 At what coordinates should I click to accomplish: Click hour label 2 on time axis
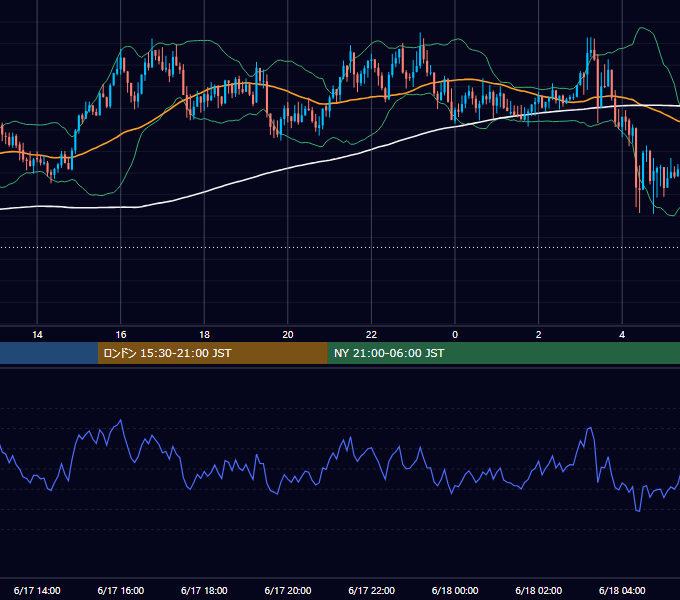tap(539, 335)
